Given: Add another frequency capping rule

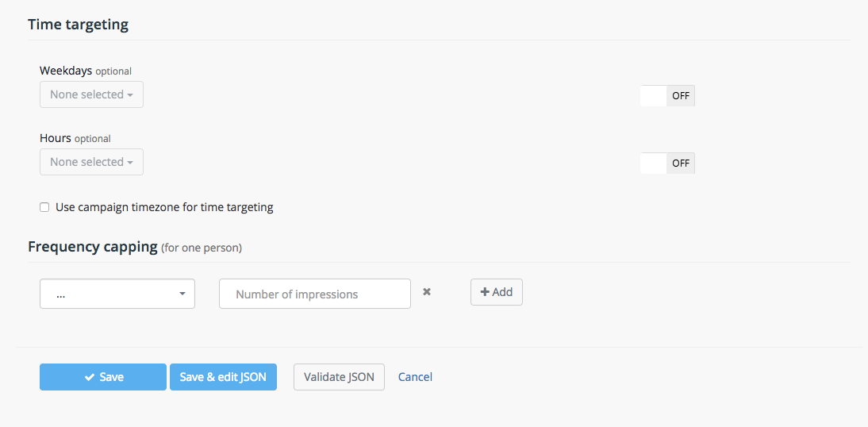Looking at the screenshot, I should click(497, 292).
